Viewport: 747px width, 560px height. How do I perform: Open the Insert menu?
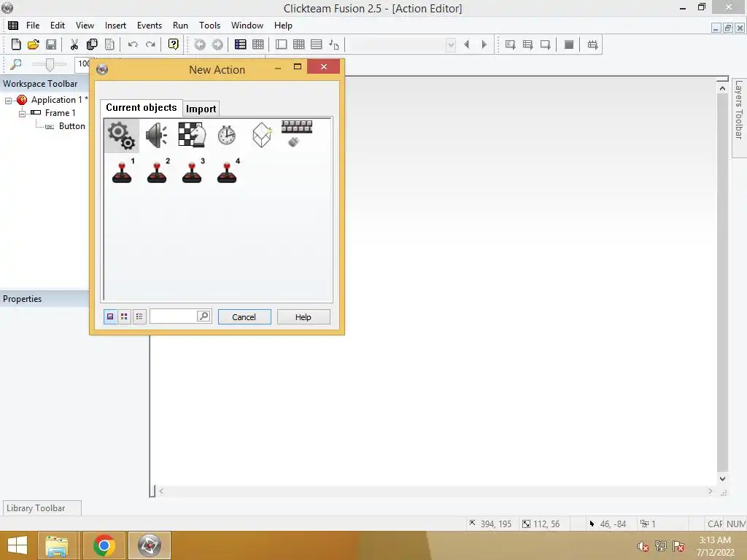tap(115, 26)
